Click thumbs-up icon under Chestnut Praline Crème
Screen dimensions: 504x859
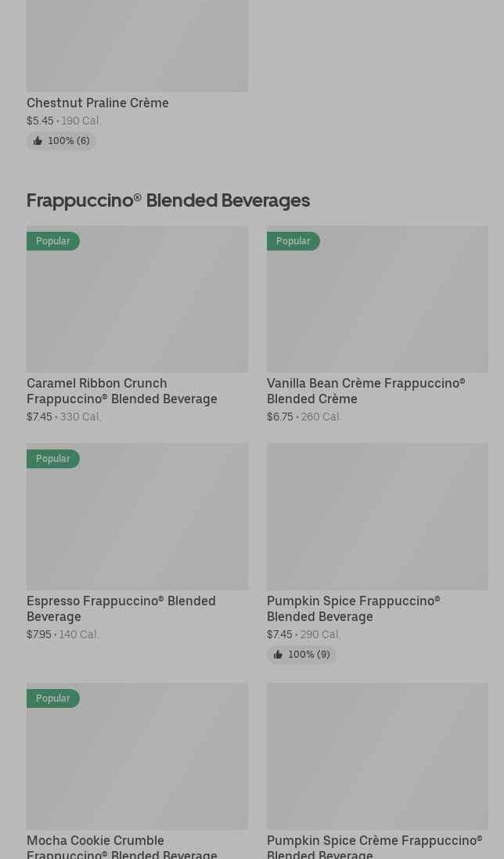point(38,141)
